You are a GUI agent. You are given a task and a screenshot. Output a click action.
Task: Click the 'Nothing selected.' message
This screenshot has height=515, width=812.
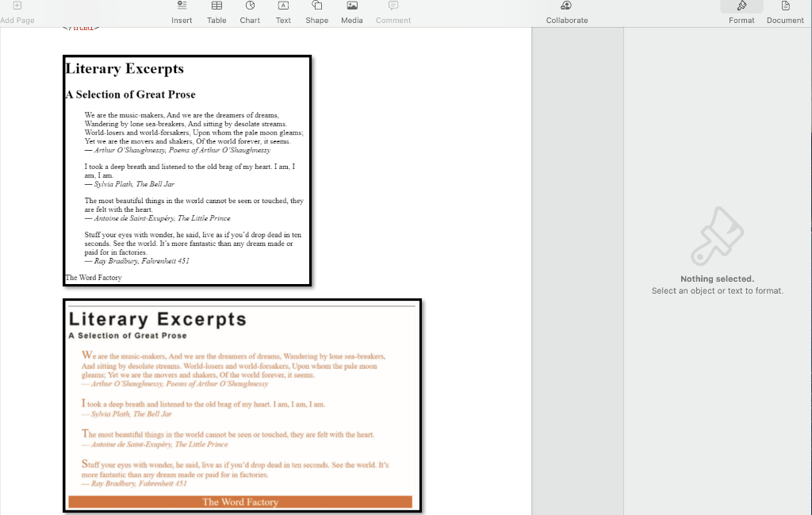coord(717,279)
